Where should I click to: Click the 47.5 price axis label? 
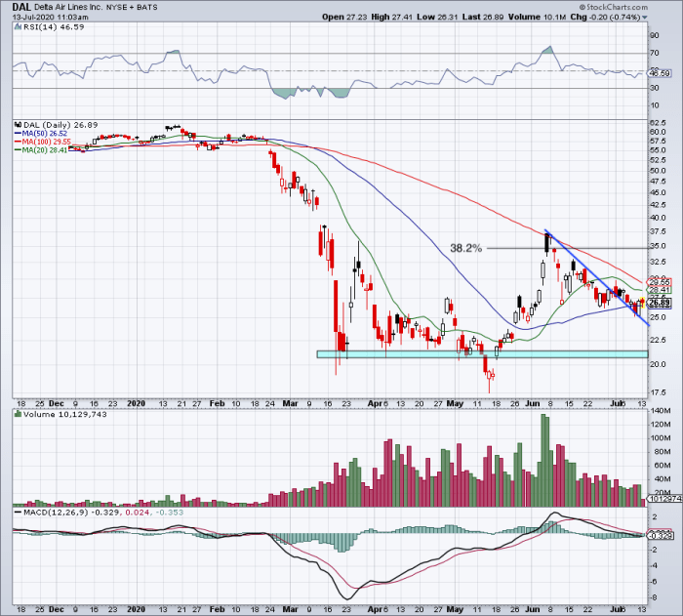pos(658,182)
